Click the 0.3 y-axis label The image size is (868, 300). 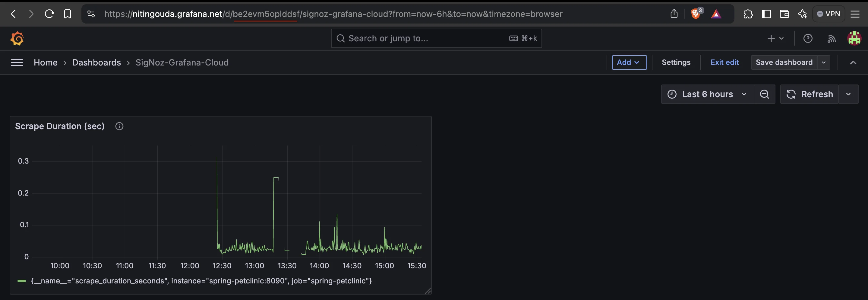(x=23, y=161)
